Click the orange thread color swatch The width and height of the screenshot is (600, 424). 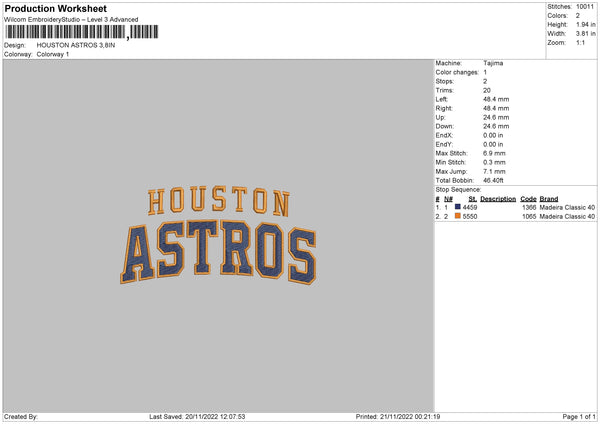(x=457, y=216)
